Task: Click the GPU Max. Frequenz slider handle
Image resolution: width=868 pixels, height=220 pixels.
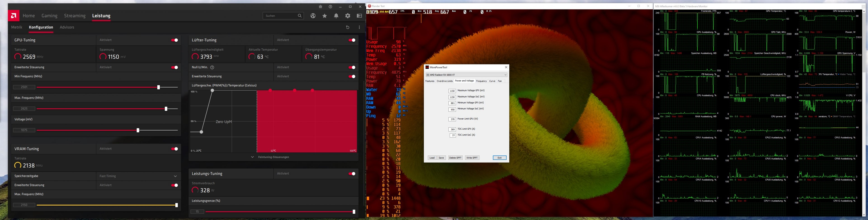Action: [166, 109]
